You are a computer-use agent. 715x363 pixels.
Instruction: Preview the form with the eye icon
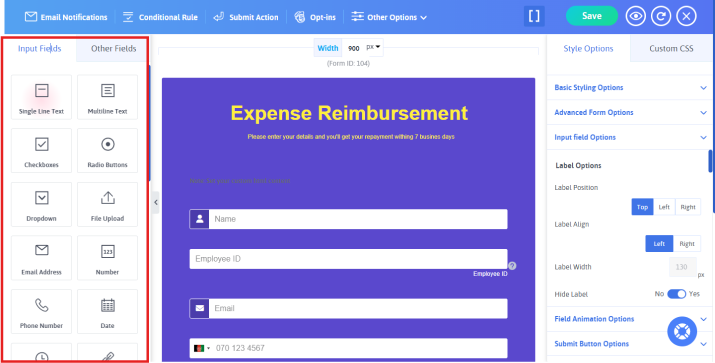[x=635, y=16]
